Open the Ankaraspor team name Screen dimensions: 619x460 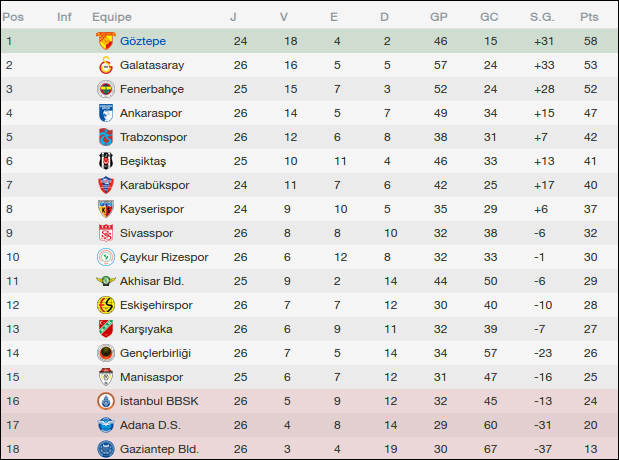(x=148, y=113)
